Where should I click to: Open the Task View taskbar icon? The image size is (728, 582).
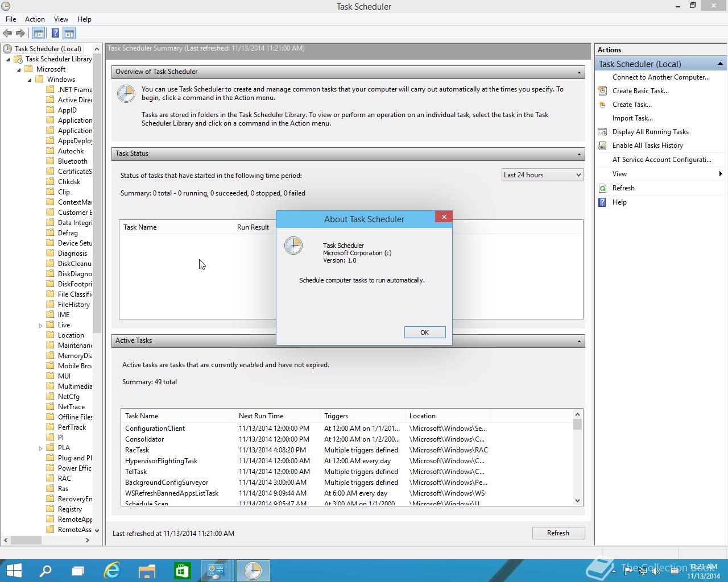78,571
